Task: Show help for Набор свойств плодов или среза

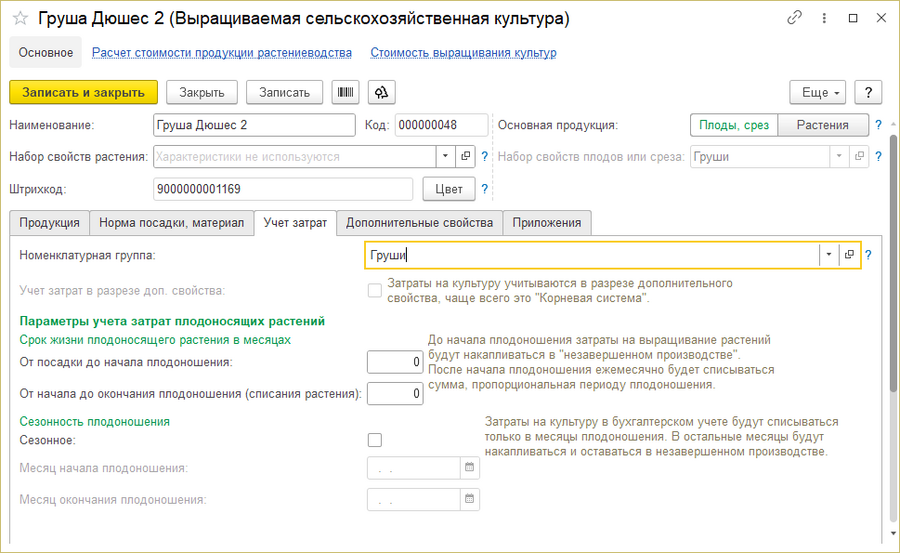Action: click(x=878, y=156)
